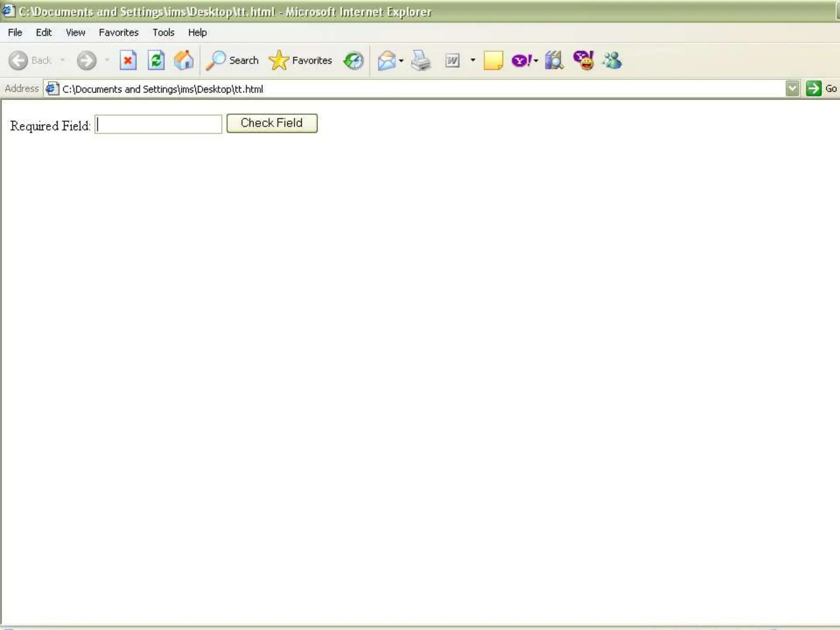
Task: Click the Print page icon
Action: [x=421, y=61]
